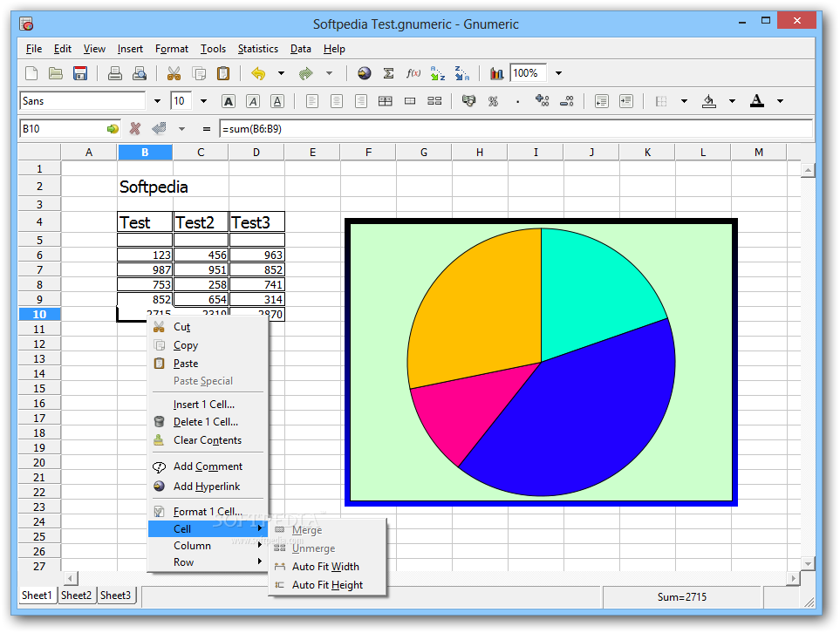The height and width of the screenshot is (633, 840).
Task: Paste clipboard using toolbar paste icon
Action: (x=223, y=73)
